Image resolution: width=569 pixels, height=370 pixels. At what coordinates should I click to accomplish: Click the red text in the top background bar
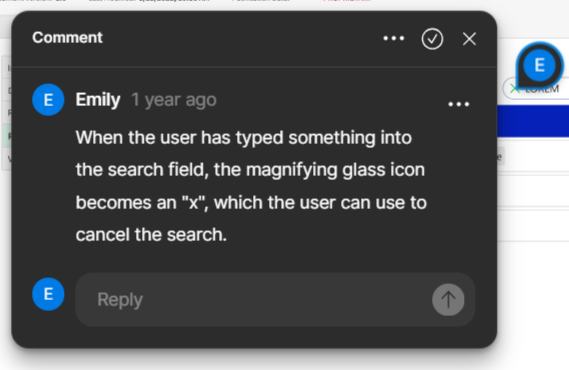click(347, 1)
